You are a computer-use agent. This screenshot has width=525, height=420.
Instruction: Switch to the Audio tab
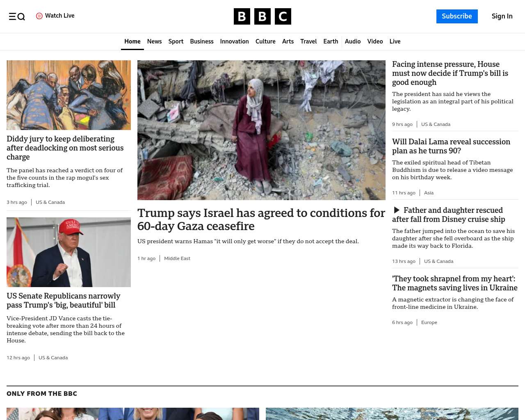click(x=353, y=41)
